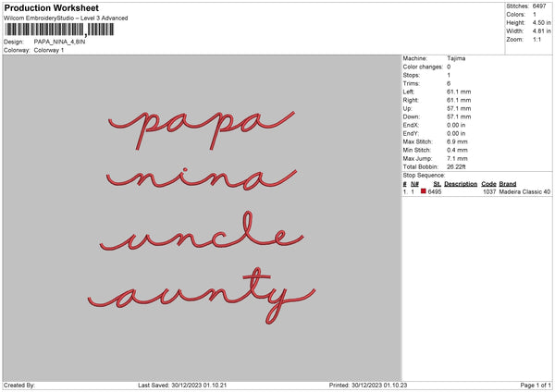Click the Up value '57.1 mm'
The image size is (555, 392).
tap(459, 108)
